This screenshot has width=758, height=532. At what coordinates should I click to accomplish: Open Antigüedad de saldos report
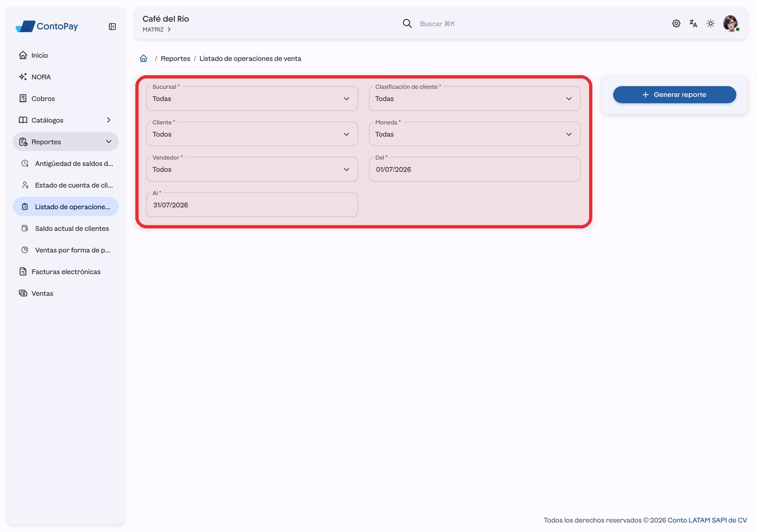pos(66,163)
